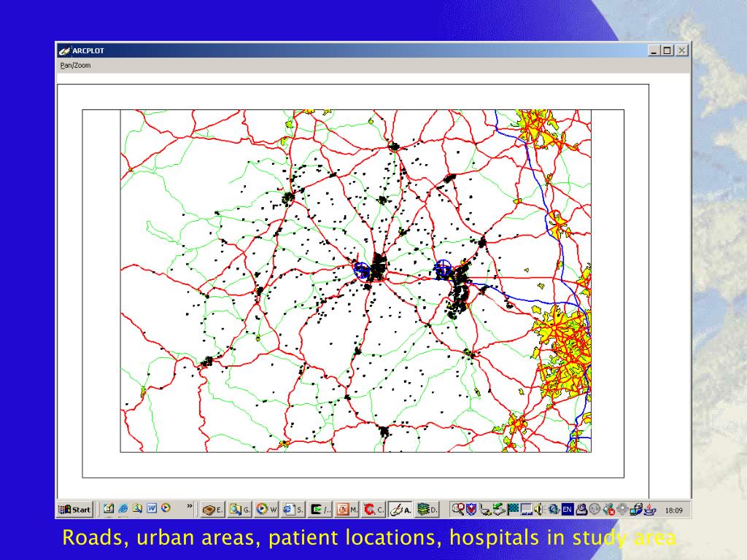This screenshot has height=560, width=747.
Task: Click the right blue hospital marker on map
Action: pyautogui.click(x=443, y=268)
